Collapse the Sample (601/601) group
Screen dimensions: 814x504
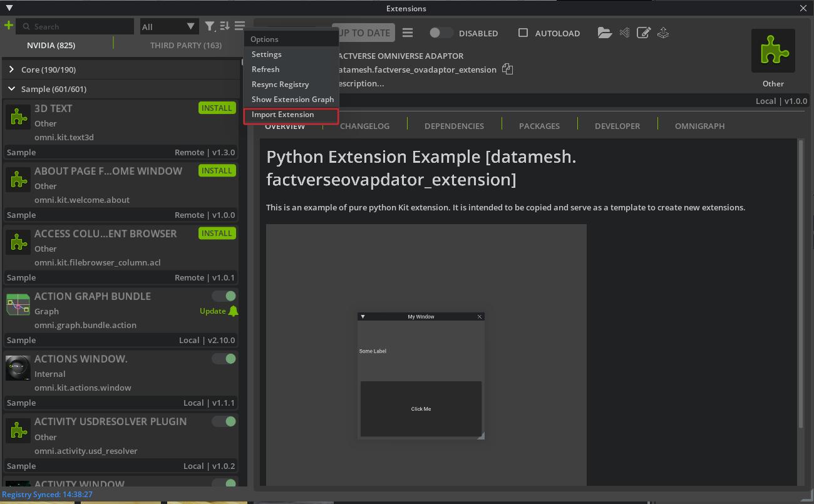click(120, 89)
